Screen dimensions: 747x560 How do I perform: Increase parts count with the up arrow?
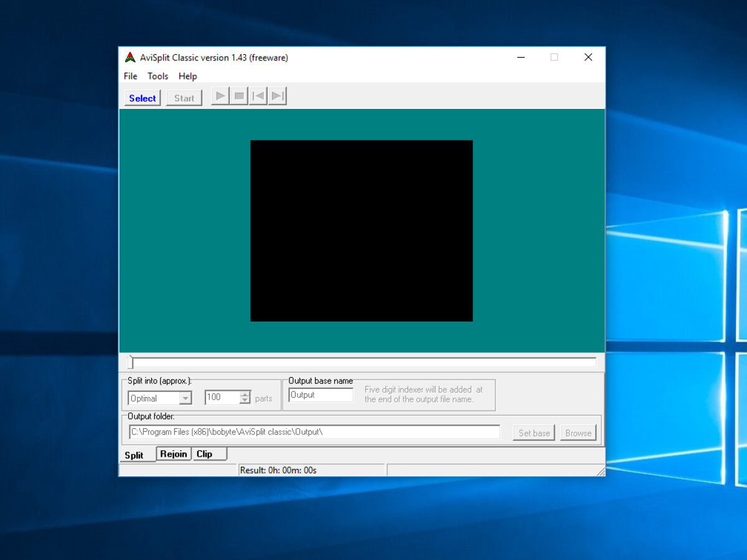point(245,394)
